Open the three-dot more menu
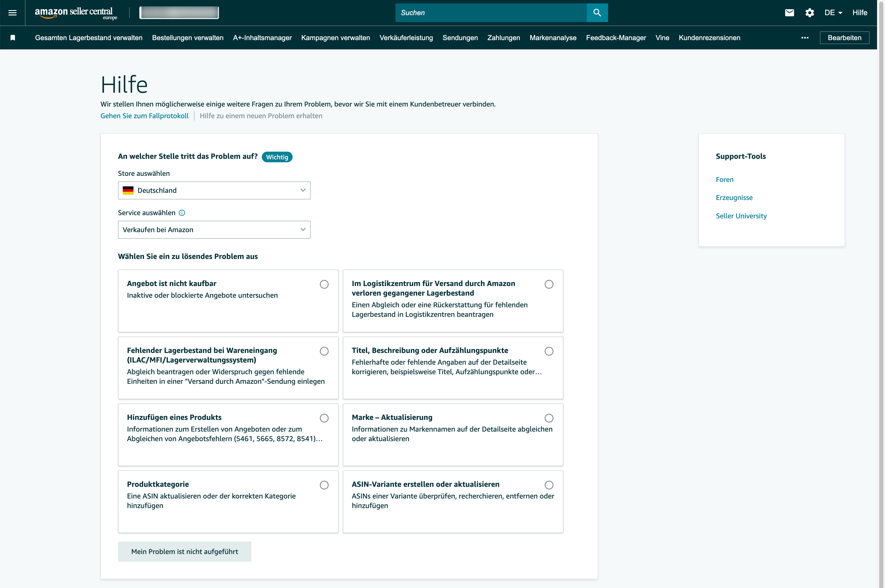This screenshot has height=588, width=885. pos(805,37)
